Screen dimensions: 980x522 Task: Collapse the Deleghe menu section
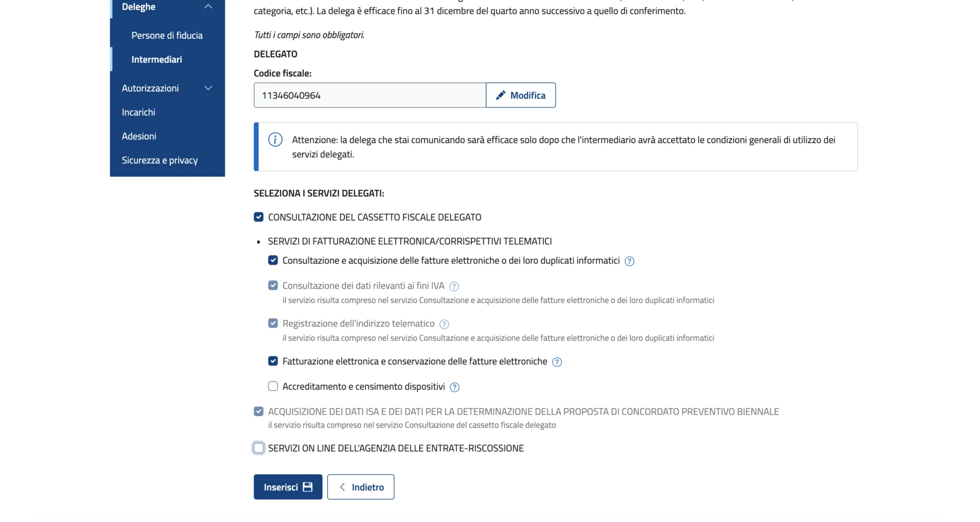[x=208, y=7]
